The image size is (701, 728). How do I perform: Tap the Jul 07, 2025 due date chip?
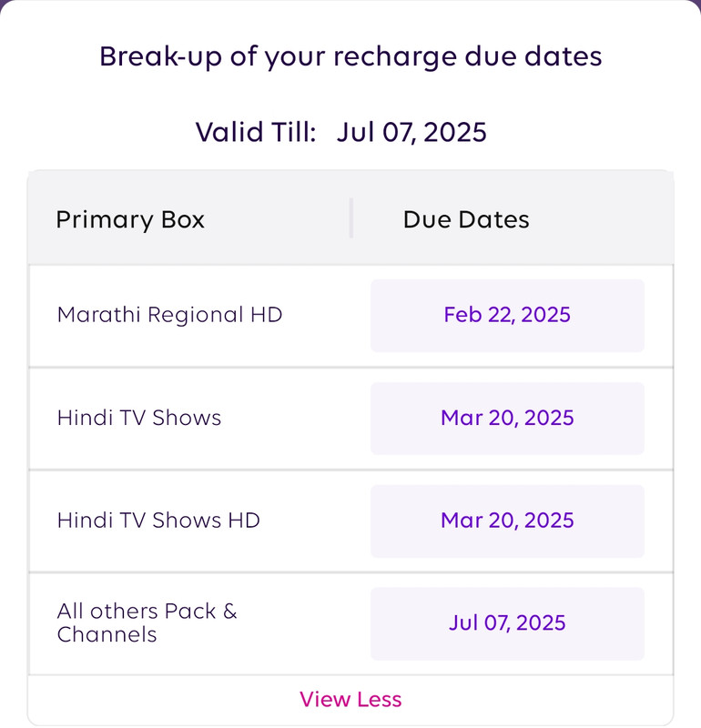tap(507, 623)
